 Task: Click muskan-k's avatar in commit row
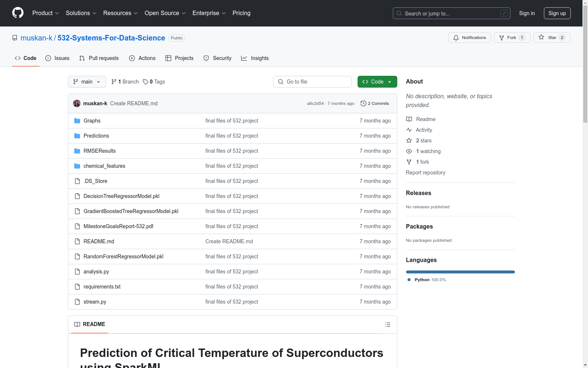click(77, 103)
